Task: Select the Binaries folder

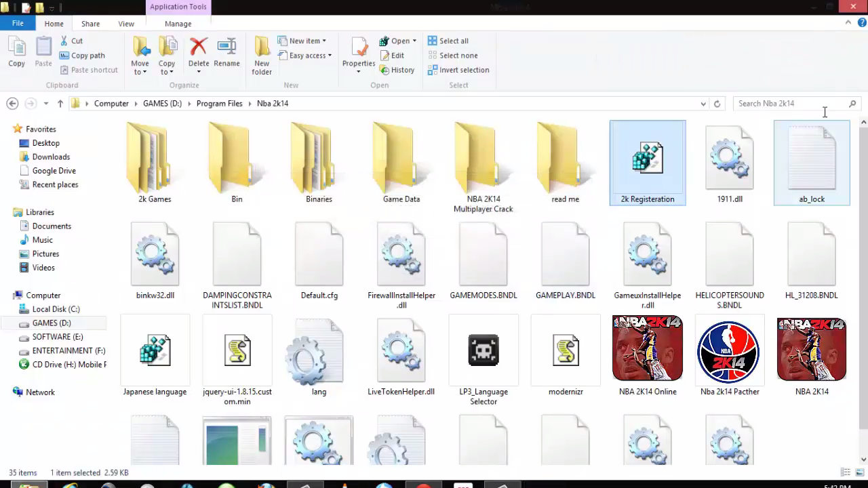Action: pos(319,163)
